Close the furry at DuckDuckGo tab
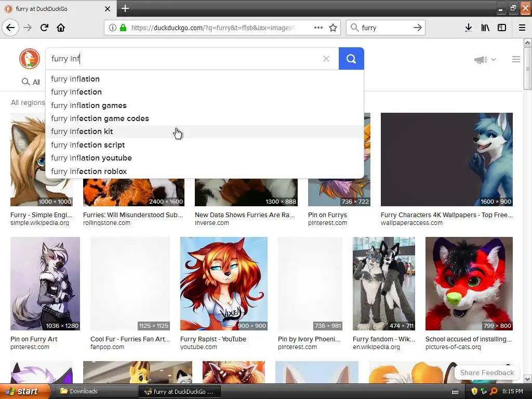 108,9
